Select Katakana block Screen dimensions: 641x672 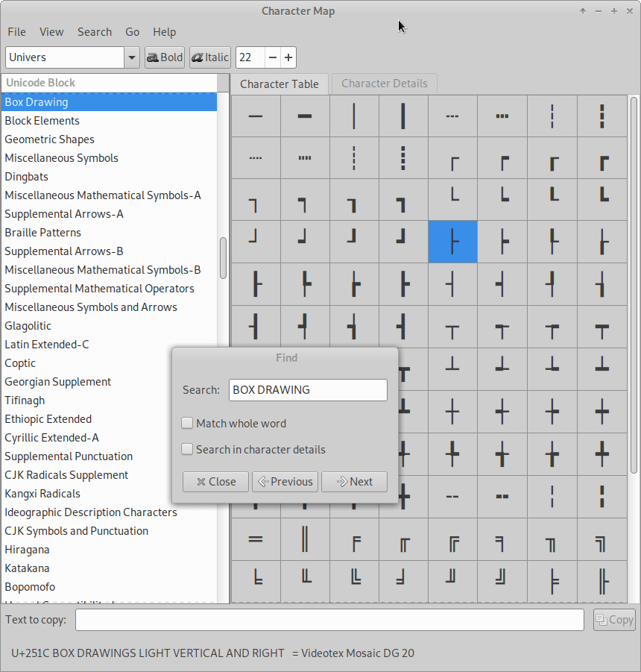(110, 568)
